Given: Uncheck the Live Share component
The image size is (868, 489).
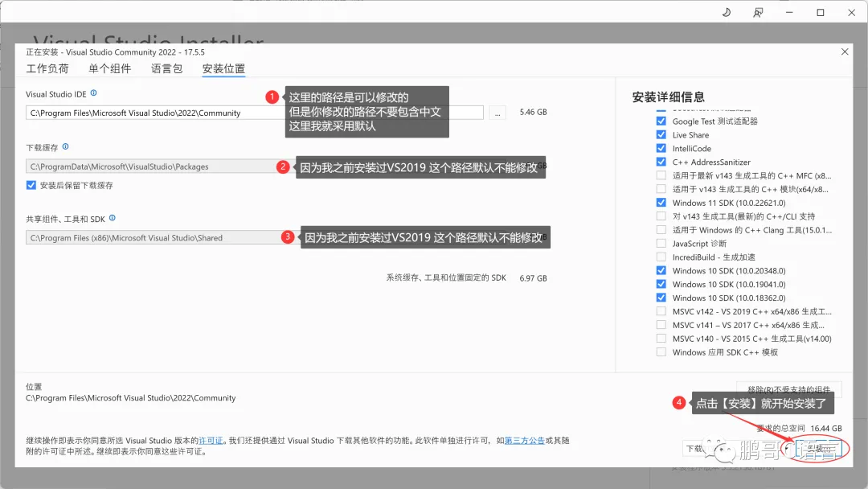Looking at the screenshot, I should (x=661, y=134).
